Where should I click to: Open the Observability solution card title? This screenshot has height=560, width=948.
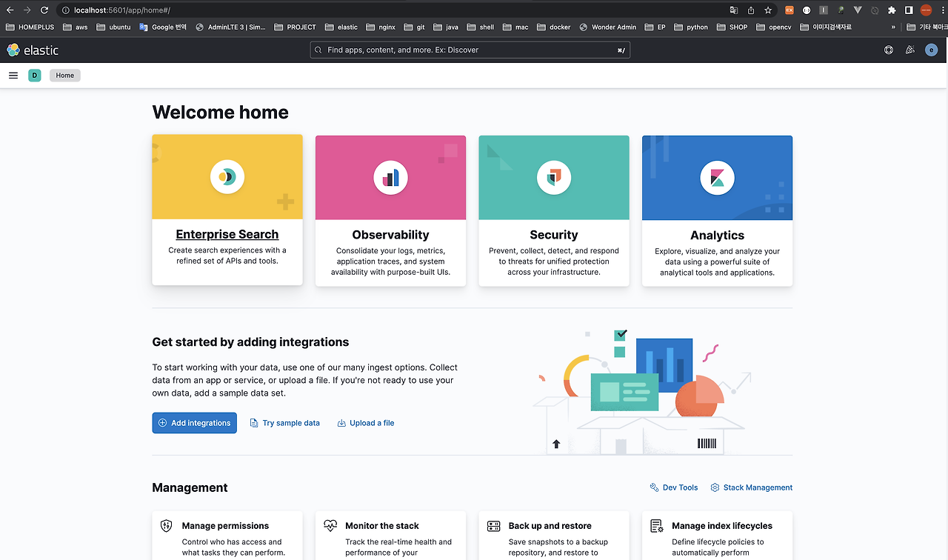[x=391, y=235]
